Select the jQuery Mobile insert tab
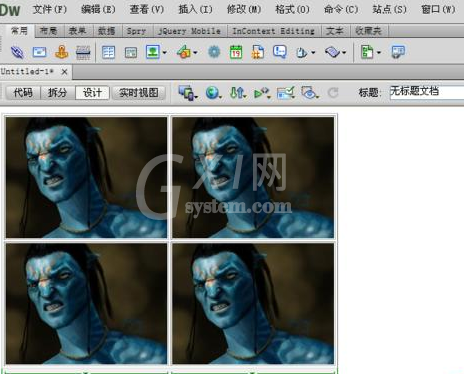The image size is (464, 374). pos(189,31)
